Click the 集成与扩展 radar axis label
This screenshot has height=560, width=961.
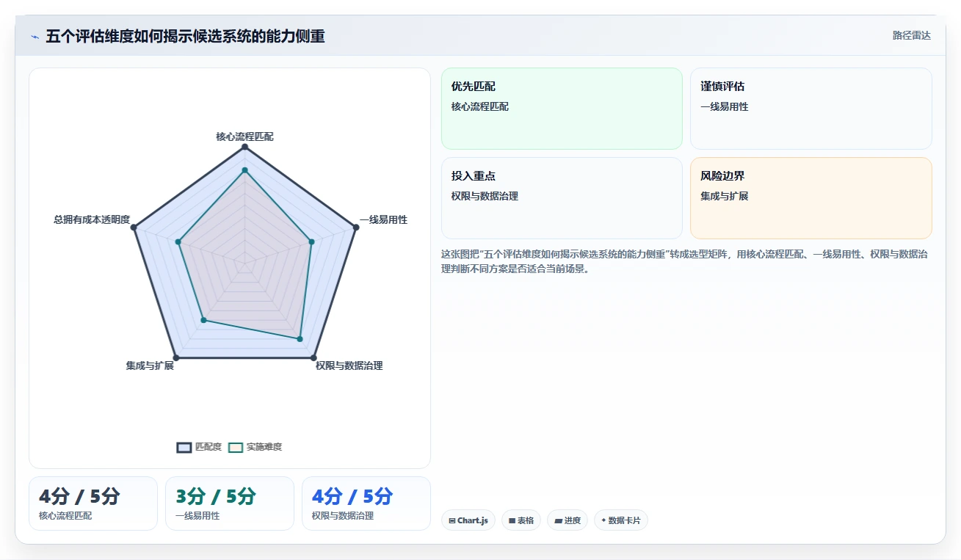(150, 366)
